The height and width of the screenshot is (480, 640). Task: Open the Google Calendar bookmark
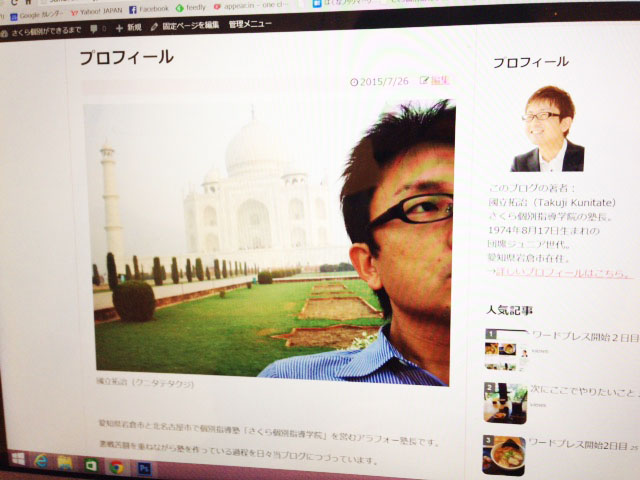tap(44, 14)
